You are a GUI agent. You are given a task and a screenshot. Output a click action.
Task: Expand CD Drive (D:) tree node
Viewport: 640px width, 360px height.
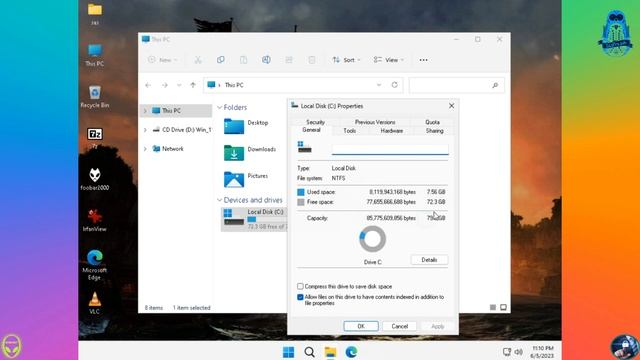tap(145, 130)
